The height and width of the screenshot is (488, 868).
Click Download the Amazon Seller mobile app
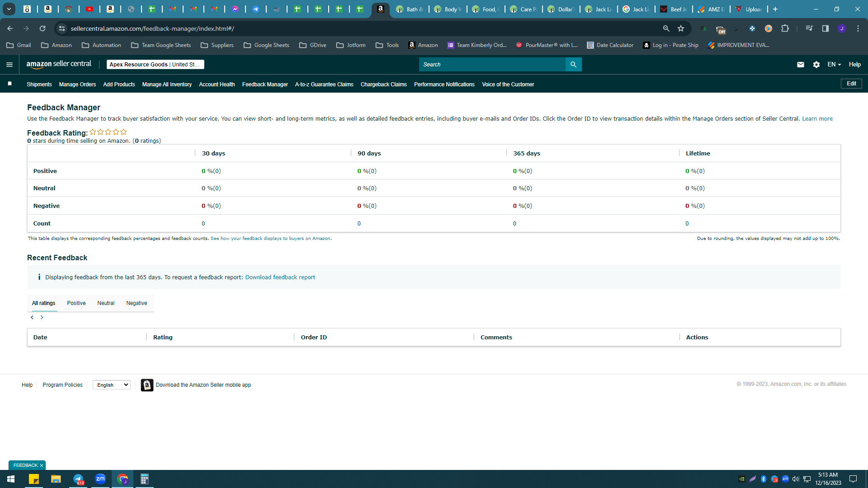tap(203, 385)
